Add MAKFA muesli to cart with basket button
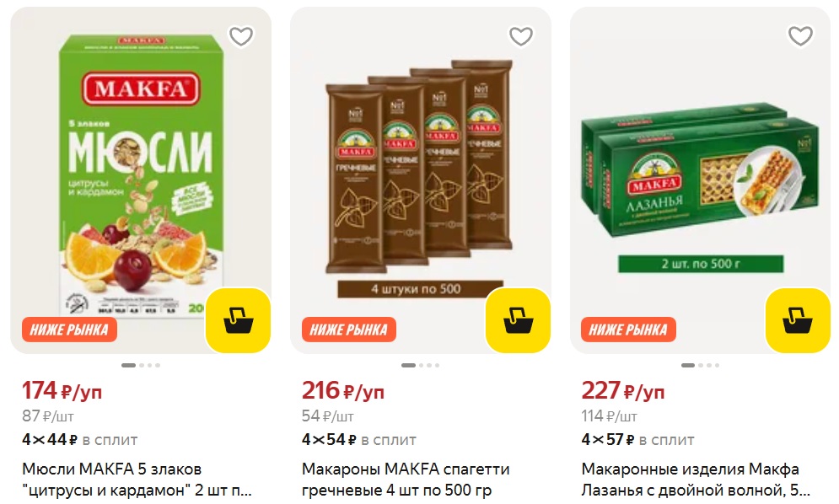The height and width of the screenshot is (504, 839). tap(238, 320)
